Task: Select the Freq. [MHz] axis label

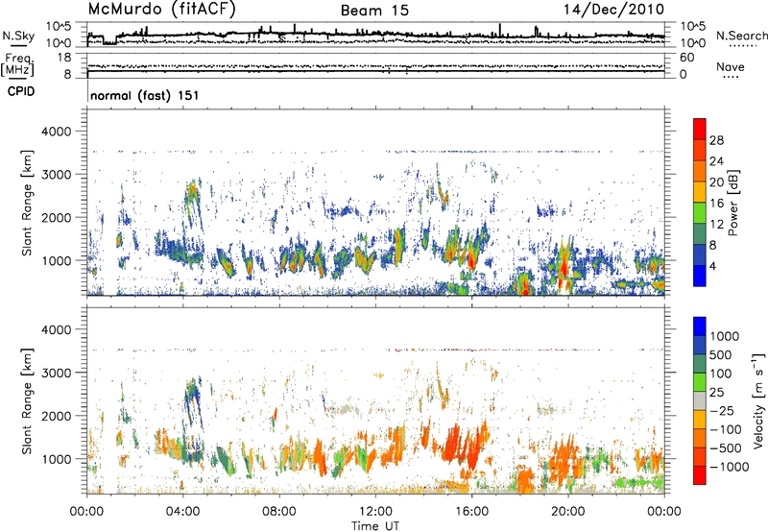Action: pos(17,65)
